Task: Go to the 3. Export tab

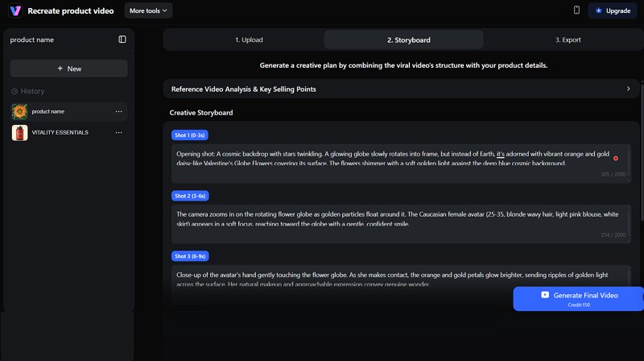Action: 568,39
